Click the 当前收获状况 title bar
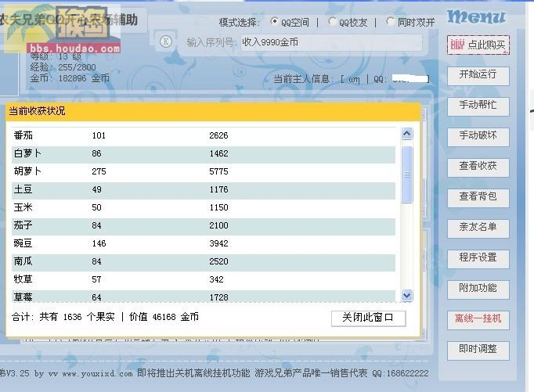 [213, 111]
